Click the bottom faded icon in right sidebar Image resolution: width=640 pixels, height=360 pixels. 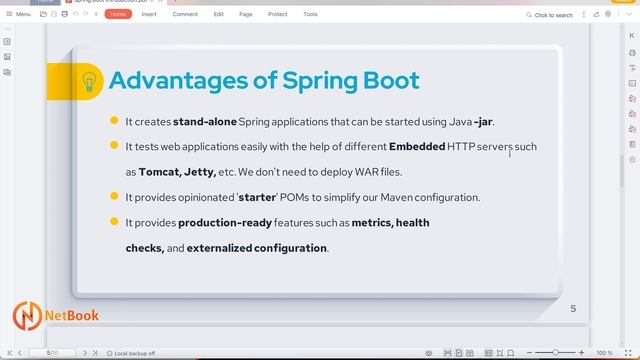(x=632, y=160)
